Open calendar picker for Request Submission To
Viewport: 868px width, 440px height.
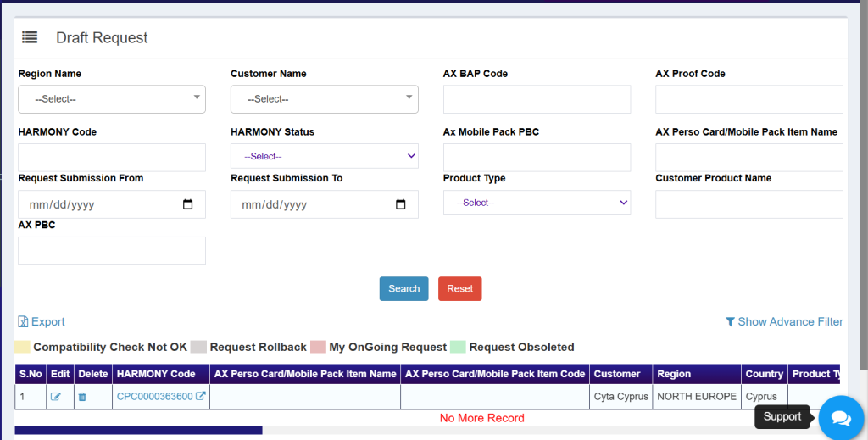[x=401, y=204]
